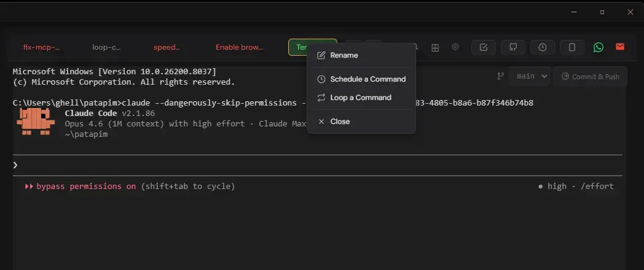Click the target settings icon
This screenshot has height=270, width=644.
(455, 47)
